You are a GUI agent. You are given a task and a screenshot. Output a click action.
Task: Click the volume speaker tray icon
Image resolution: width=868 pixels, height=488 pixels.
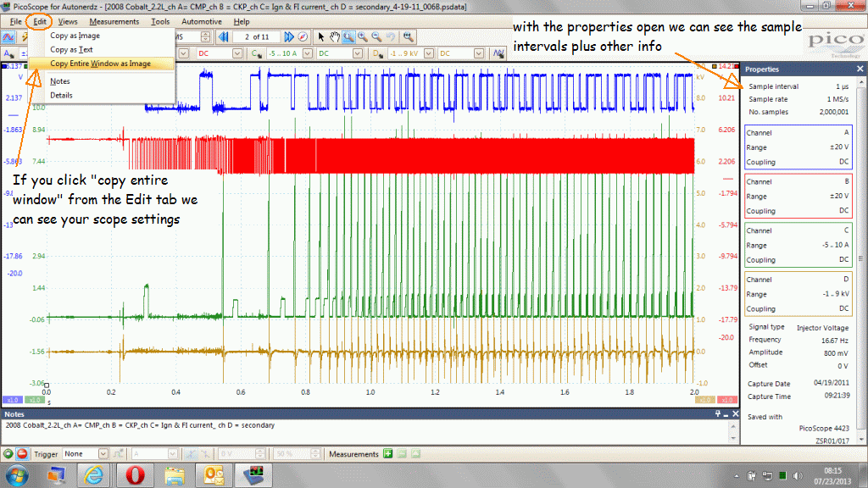798,476
